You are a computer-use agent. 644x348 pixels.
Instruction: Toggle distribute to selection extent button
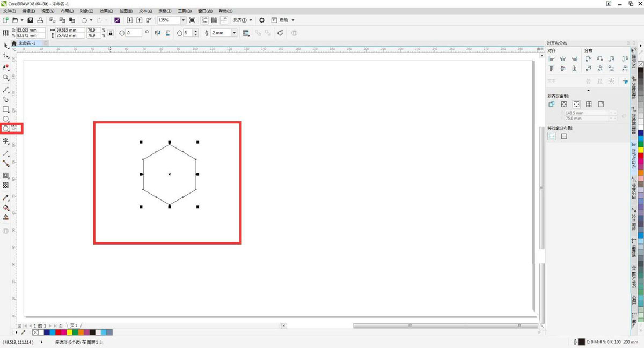[552, 136]
